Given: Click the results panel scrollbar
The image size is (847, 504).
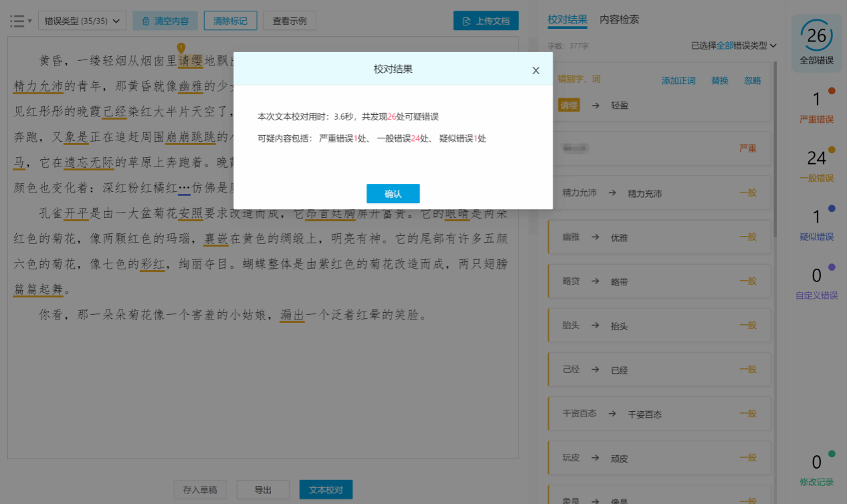Looking at the screenshot, I should pyautogui.click(x=776, y=150).
